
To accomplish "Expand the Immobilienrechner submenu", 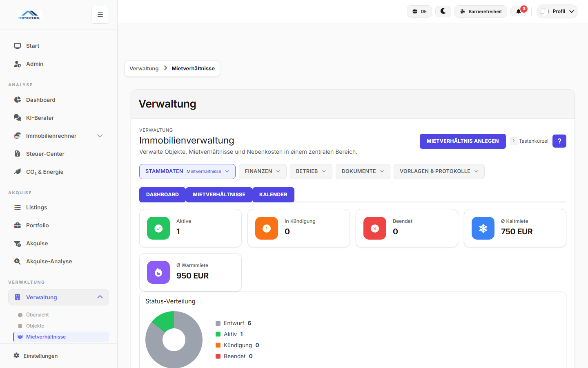I will (x=100, y=135).
